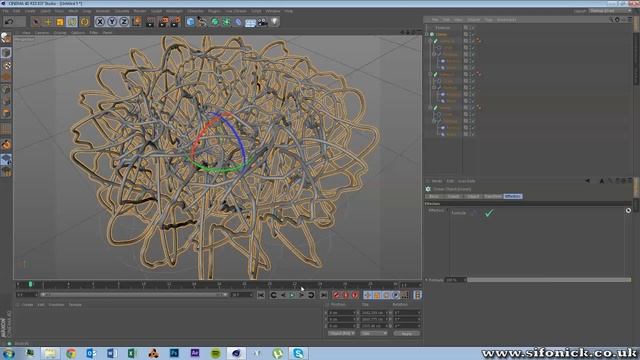Open the File menu in main menu bar
The width and height of the screenshot is (640, 360).
6,11
